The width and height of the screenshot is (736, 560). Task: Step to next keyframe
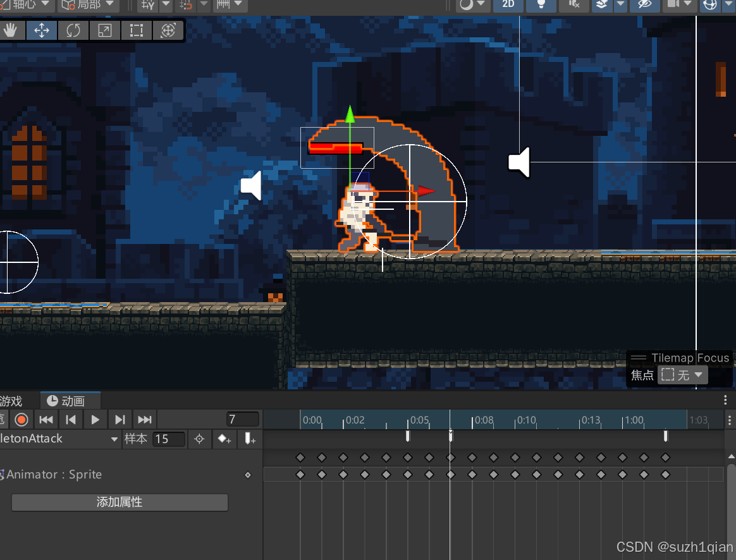coord(120,419)
